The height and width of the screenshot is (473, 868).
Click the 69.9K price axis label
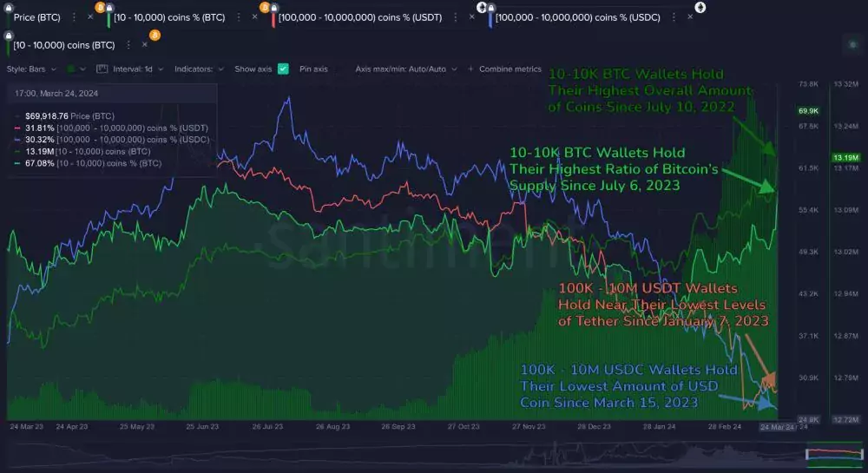(x=808, y=111)
